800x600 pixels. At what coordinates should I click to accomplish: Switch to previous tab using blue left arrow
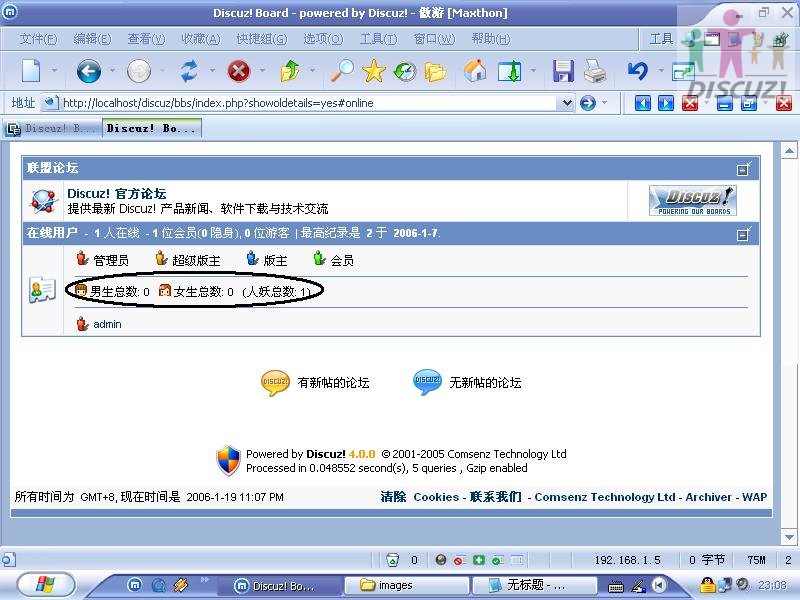[643, 103]
